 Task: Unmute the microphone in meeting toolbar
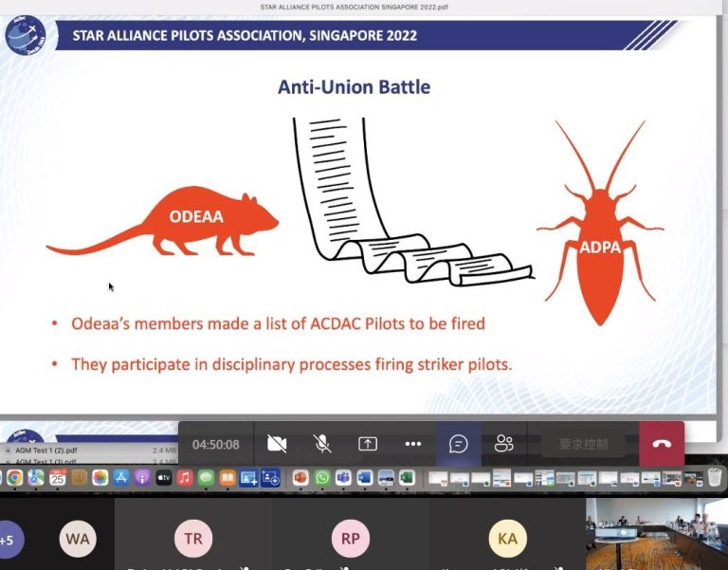pos(322,444)
